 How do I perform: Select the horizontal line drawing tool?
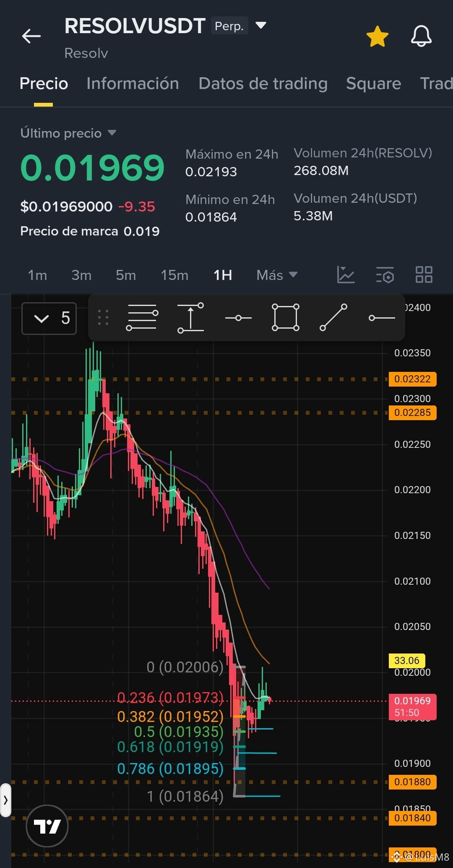point(238,318)
